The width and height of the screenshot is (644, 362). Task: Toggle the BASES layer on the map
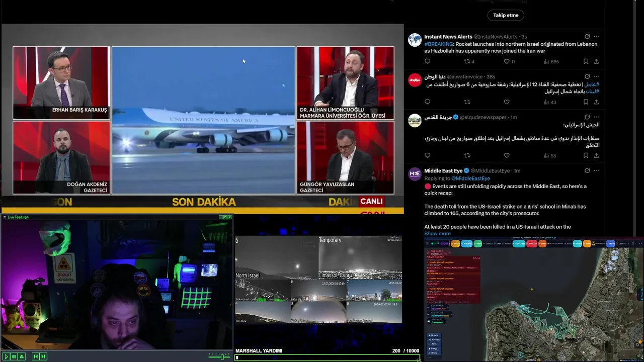(x=455, y=244)
